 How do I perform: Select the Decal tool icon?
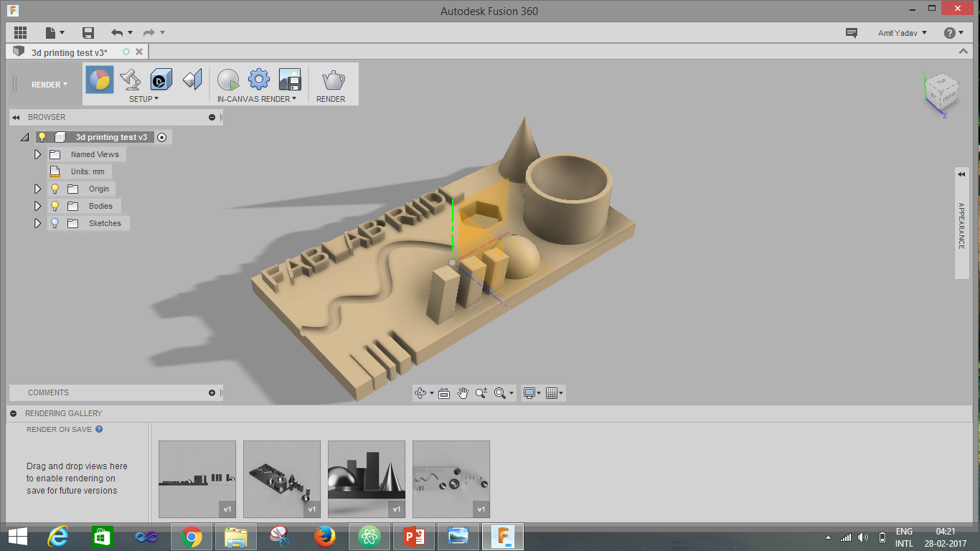tap(161, 79)
